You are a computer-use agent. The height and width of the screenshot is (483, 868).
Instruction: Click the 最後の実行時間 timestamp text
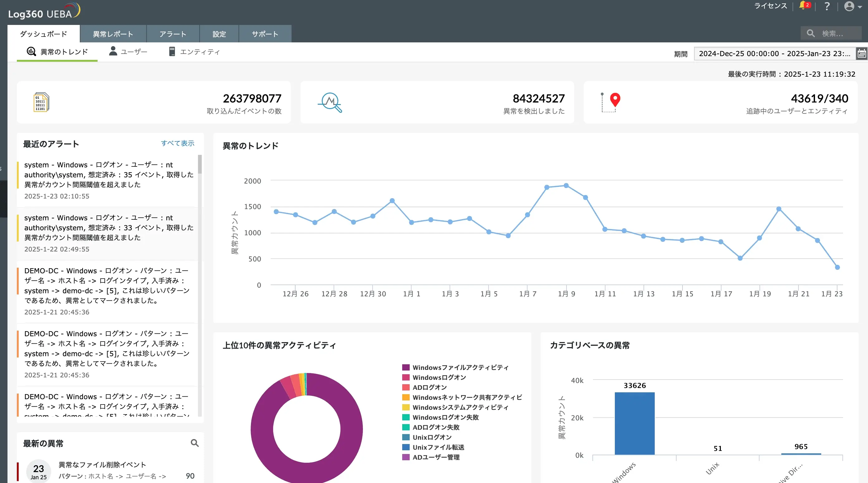coord(791,74)
